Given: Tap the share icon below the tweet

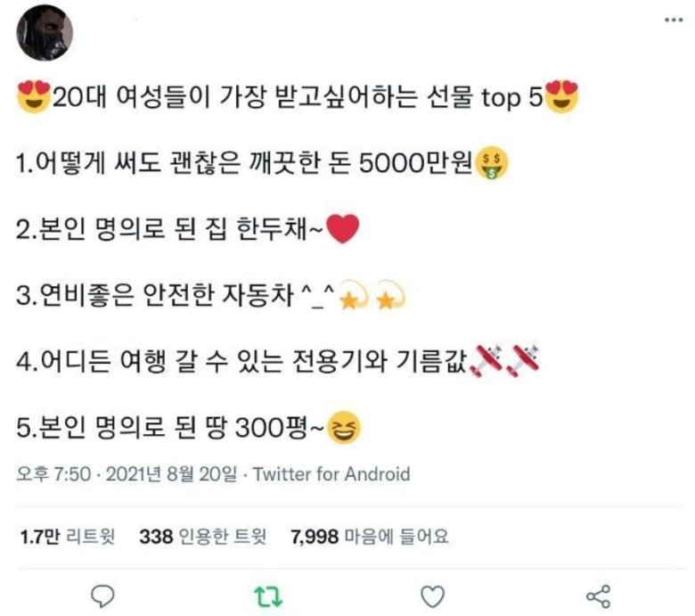Looking at the screenshot, I should point(599,596).
